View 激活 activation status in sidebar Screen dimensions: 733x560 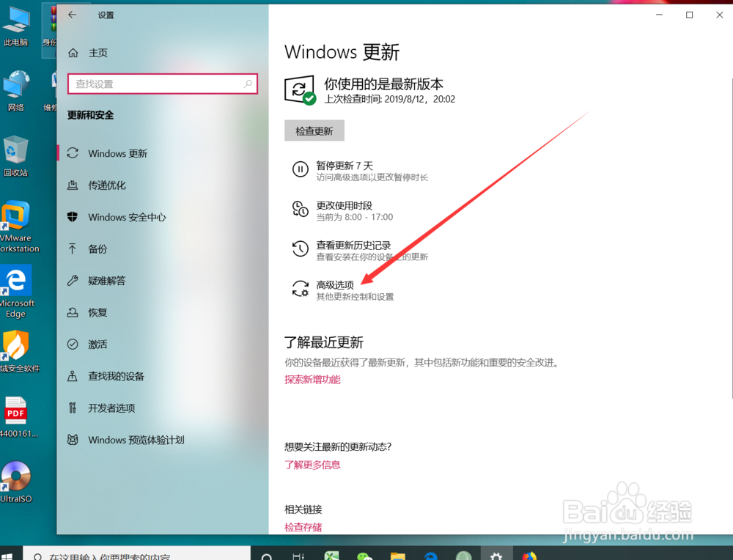click(x=97, y=344)
